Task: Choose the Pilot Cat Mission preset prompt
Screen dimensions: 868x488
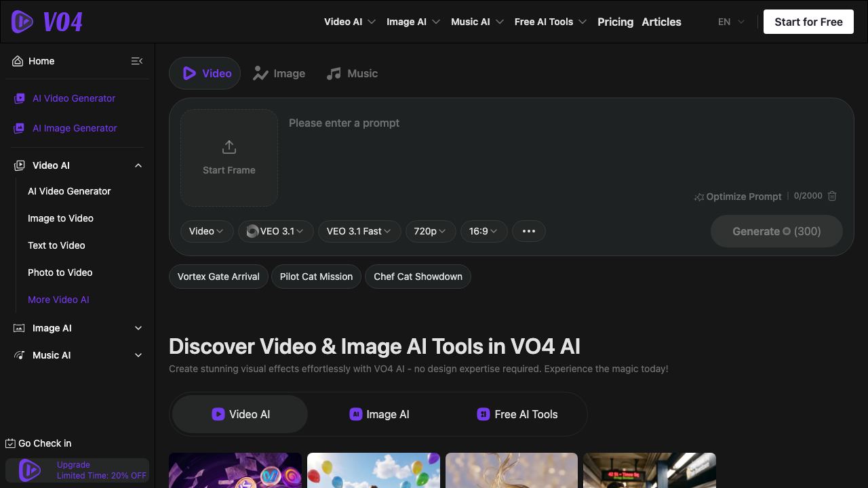Action: [316, 277]
